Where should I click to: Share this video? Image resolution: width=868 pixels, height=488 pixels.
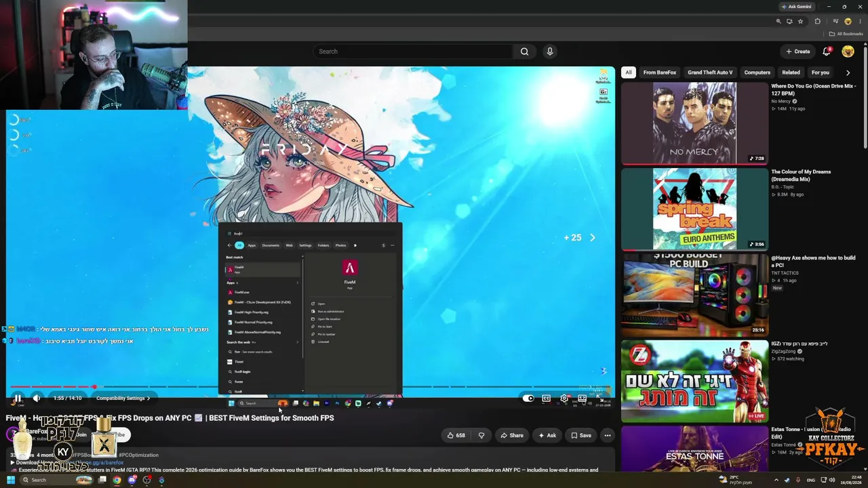pyautogui.click(x=511, y=435)
